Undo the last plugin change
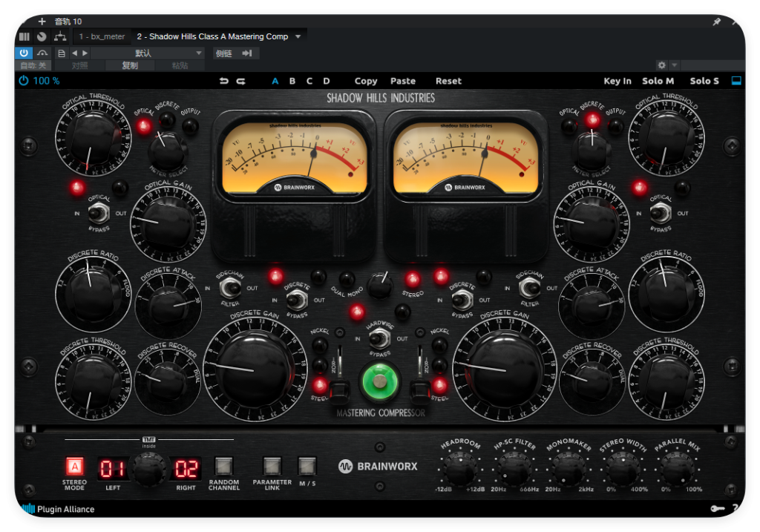 [x=223, y=81]
